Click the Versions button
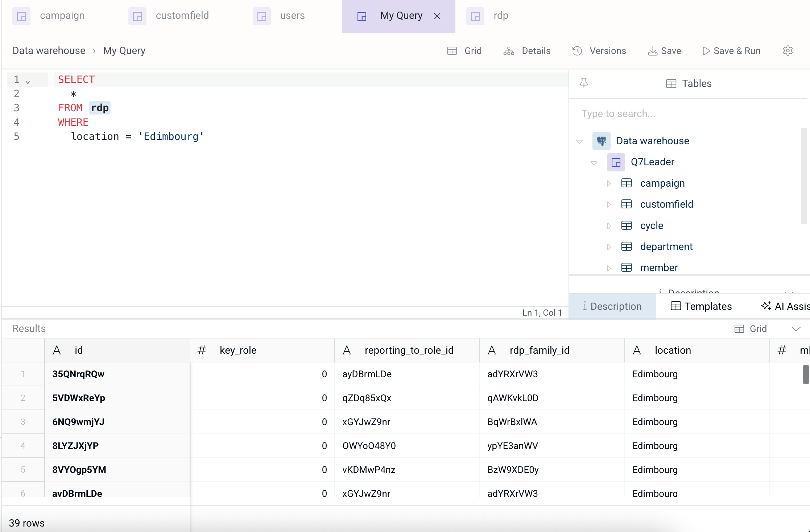The height and width of the screenshot is (532, 810). coord(599,51)
